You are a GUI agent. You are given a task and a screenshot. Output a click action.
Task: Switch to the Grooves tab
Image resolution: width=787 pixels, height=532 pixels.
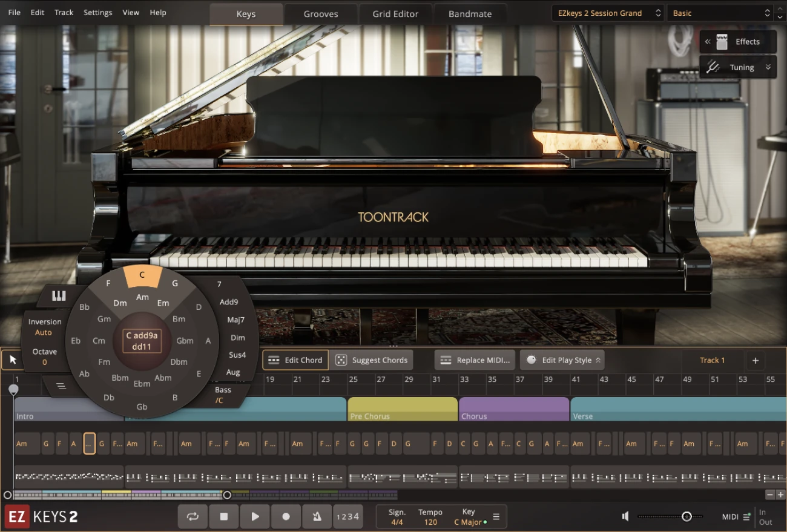point(321,14)
